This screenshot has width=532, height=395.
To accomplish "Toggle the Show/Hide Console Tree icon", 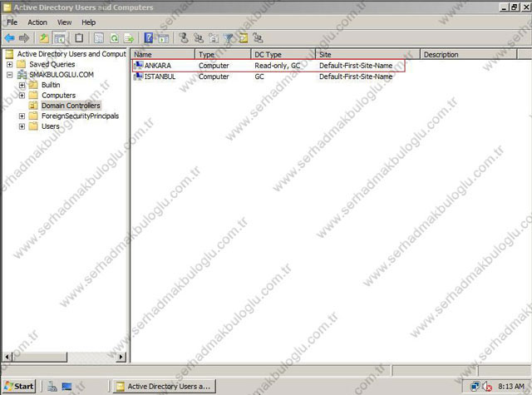I will (60, 38).
